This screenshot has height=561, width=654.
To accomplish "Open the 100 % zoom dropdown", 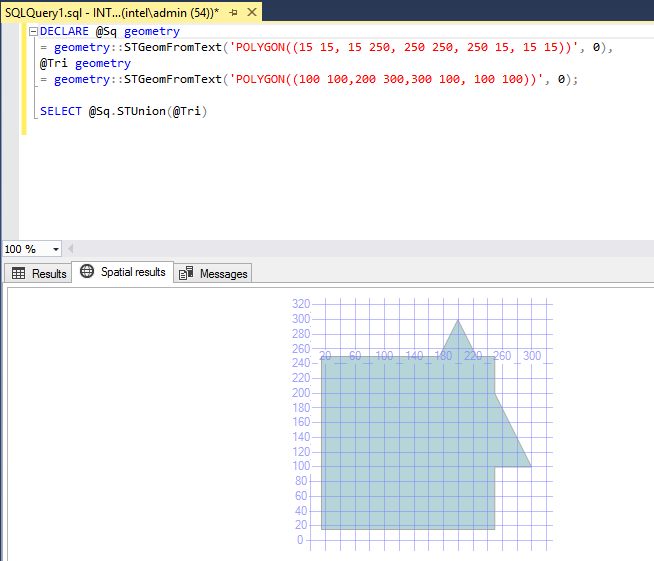I will (x=55, y=249).
